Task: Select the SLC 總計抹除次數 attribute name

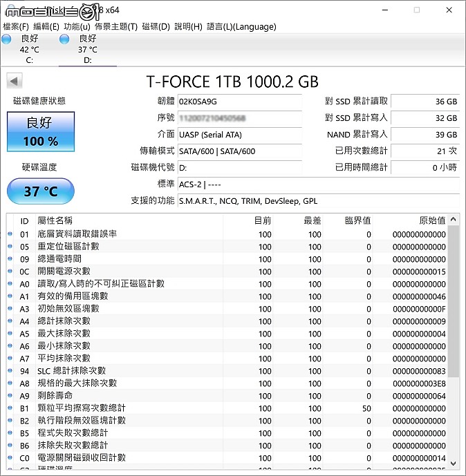Action: click(72, 371)
